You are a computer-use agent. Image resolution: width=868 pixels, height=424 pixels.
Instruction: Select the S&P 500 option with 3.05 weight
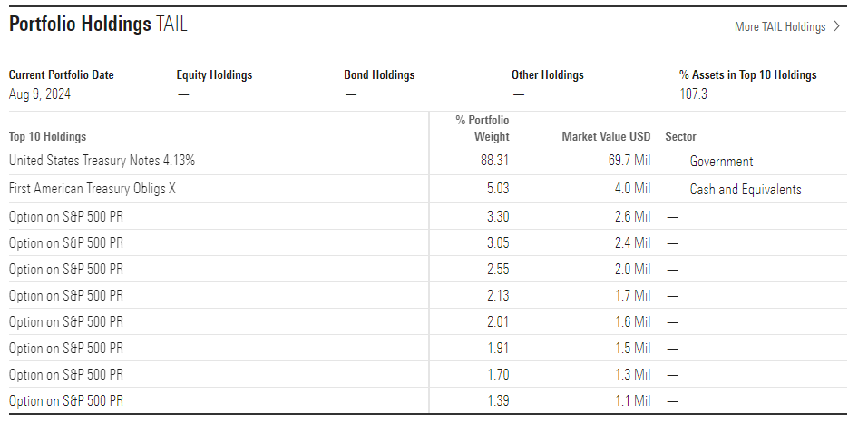[65, 242]
